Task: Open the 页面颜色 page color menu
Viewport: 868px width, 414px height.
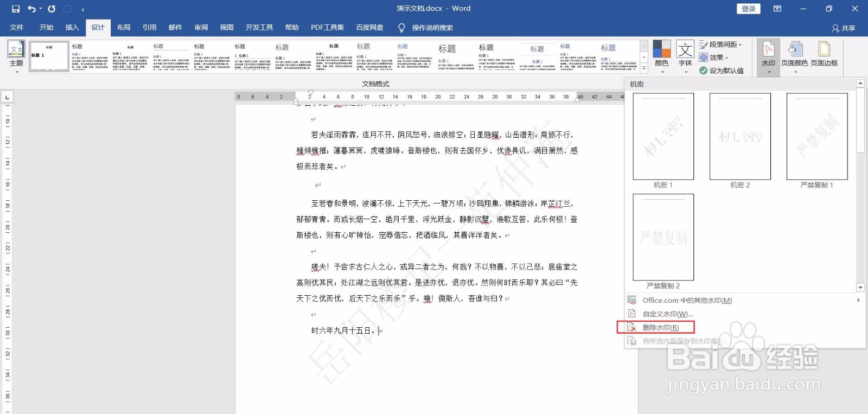Action: pos(794,56)
